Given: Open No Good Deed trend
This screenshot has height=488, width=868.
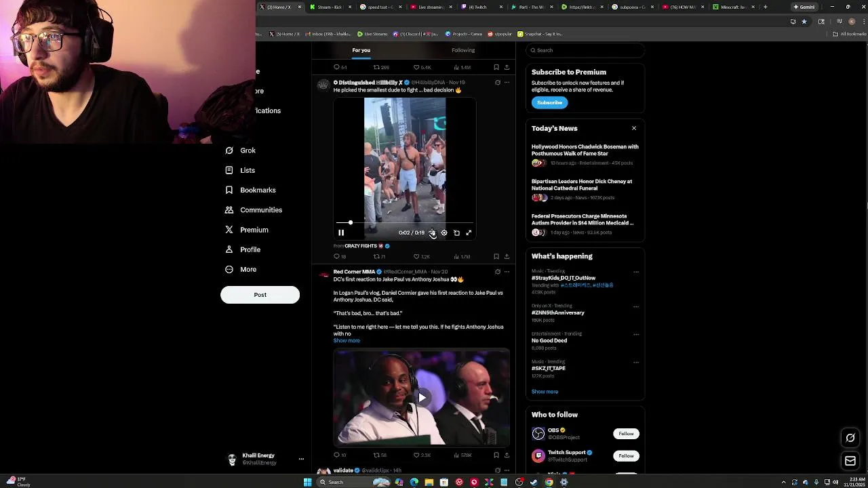Looking at the screenshot, I should 549,340.
